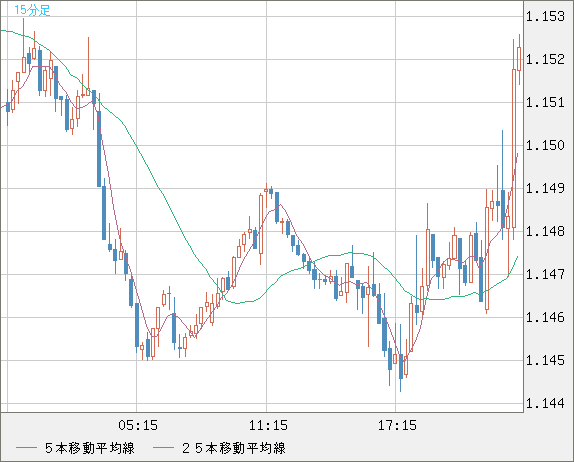Viewport: 574px width, 462px height.
Task: Click the 11:15 time axis label
Action: pyautogui.click(x=268, y=425)
